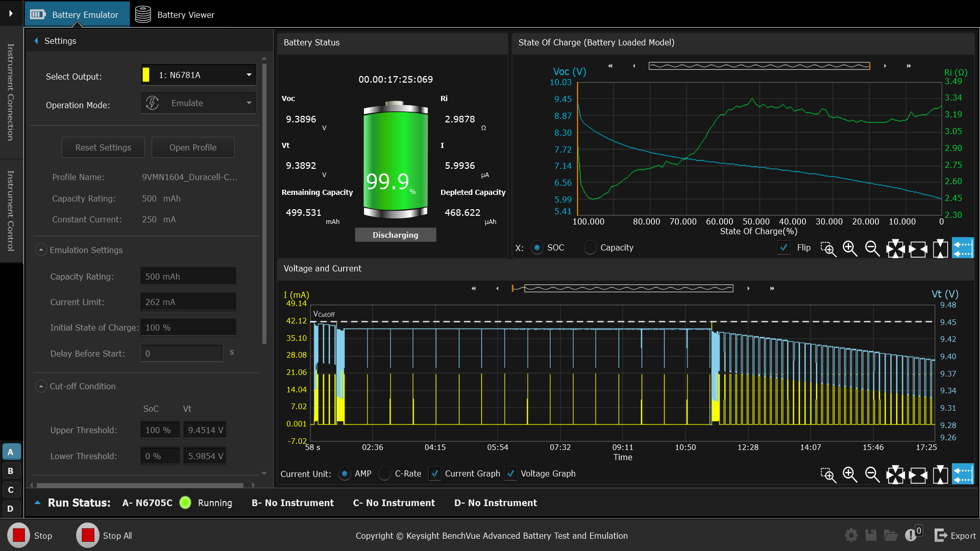The width and height of the screenshot is (980, 551).
Task: Switch to Battery Viewer tab
Action: tap(175, 14)
